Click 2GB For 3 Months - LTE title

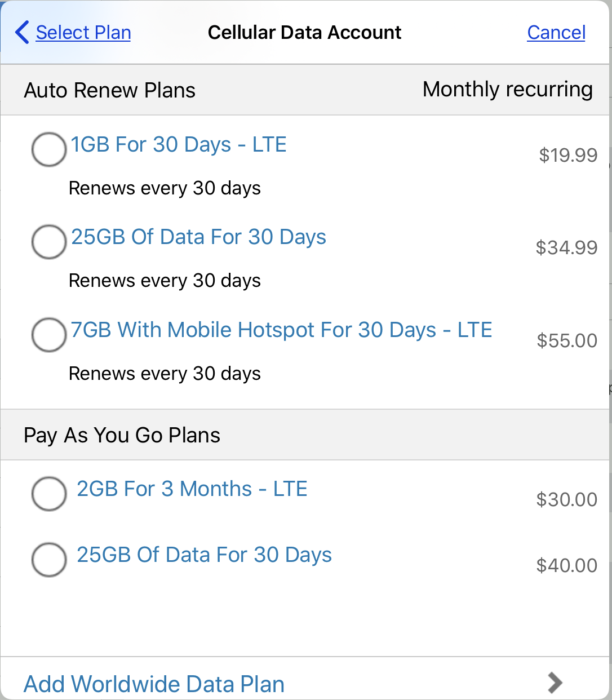pos(192,489)
